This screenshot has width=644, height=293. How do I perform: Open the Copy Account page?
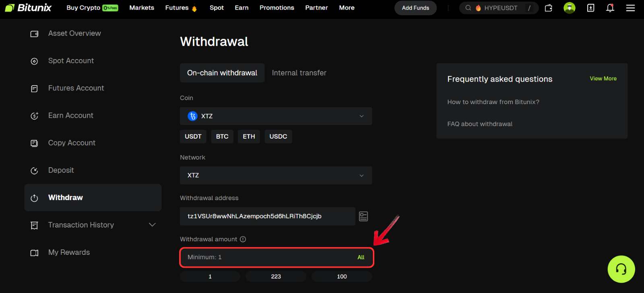tap(72, 143)
